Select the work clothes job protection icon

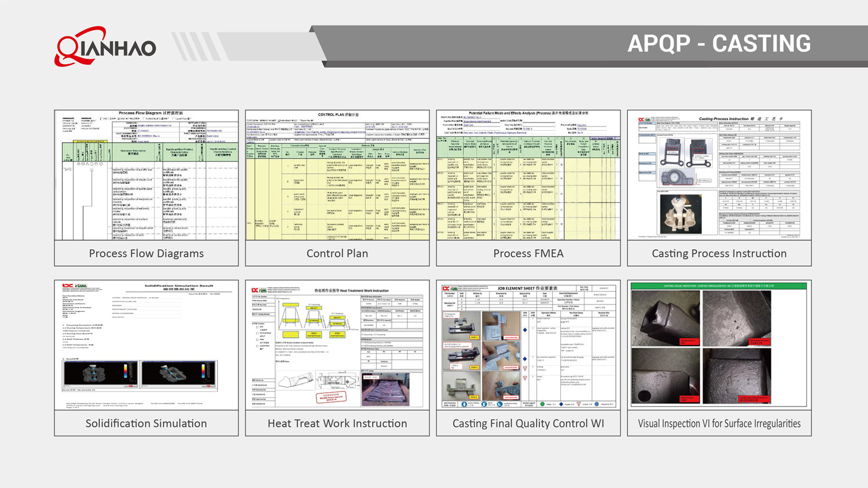click(464, 404)
